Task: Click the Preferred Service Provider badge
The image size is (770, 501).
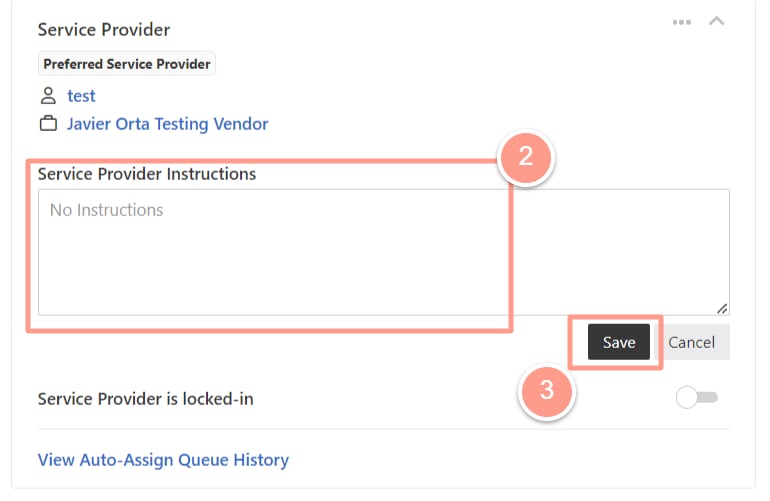Action: pyautogui.click(x=127, y=64)
